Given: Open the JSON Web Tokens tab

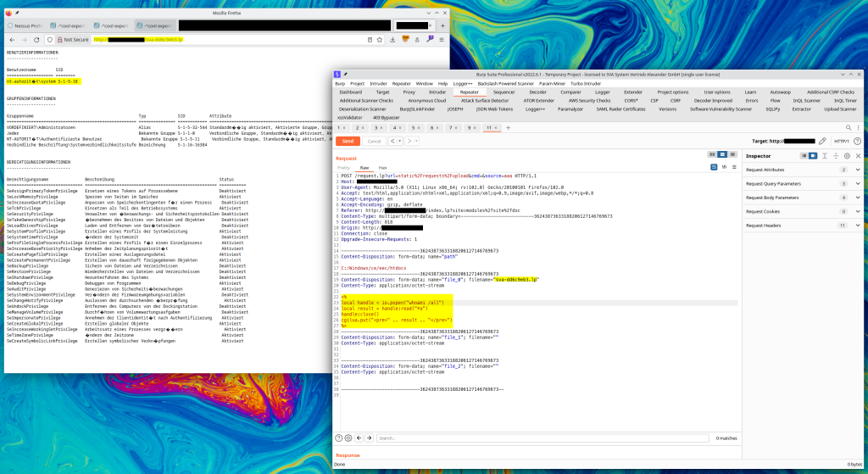Looking at the screenshot, I should 494,109.
